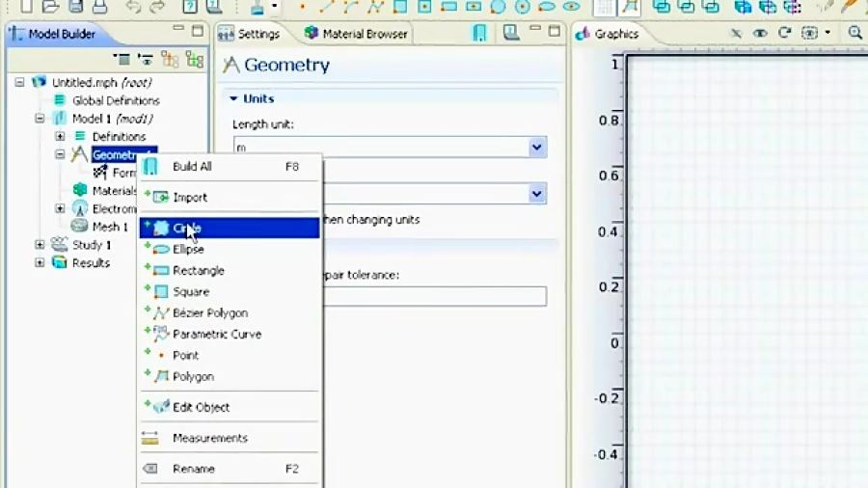Select the Draw Point tool in toolbar
Screen dimensions: 868x488
(302, 7)
